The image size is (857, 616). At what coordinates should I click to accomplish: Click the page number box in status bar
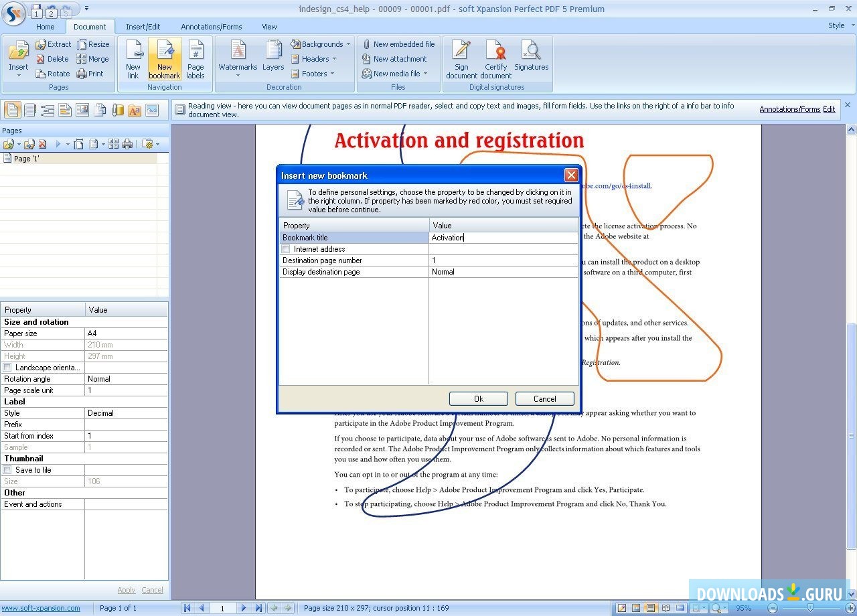point(222,608)
